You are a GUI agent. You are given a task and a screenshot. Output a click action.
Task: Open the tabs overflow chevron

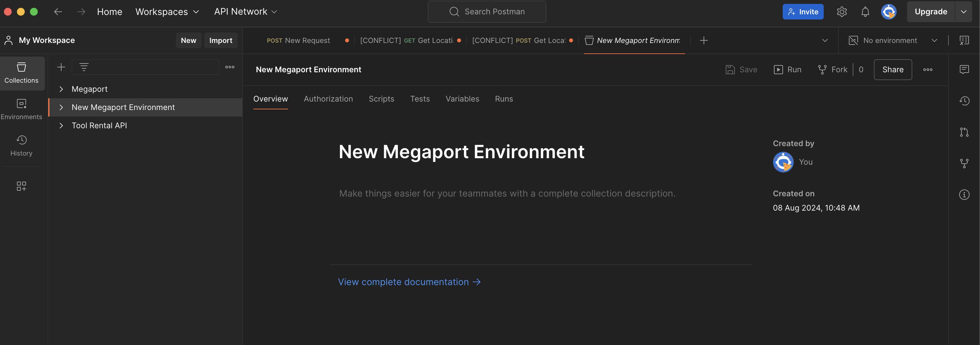click(825, 40)
